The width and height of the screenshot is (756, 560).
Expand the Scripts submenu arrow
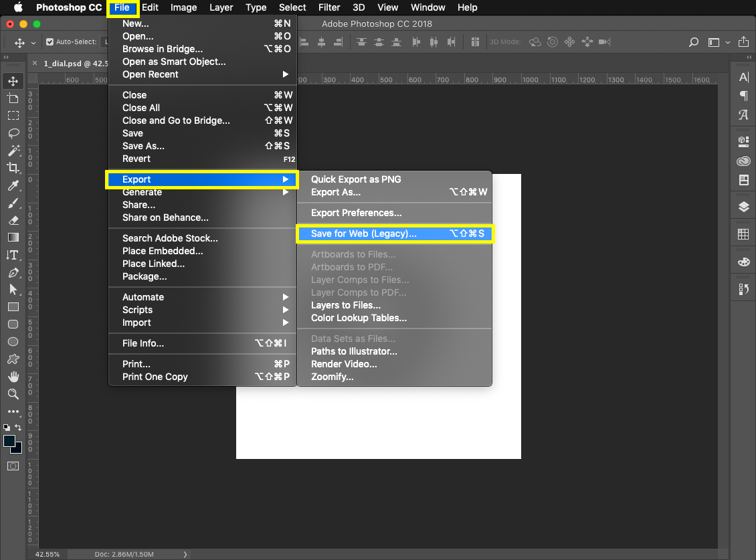pyautogui.click(x=286, y=310)
